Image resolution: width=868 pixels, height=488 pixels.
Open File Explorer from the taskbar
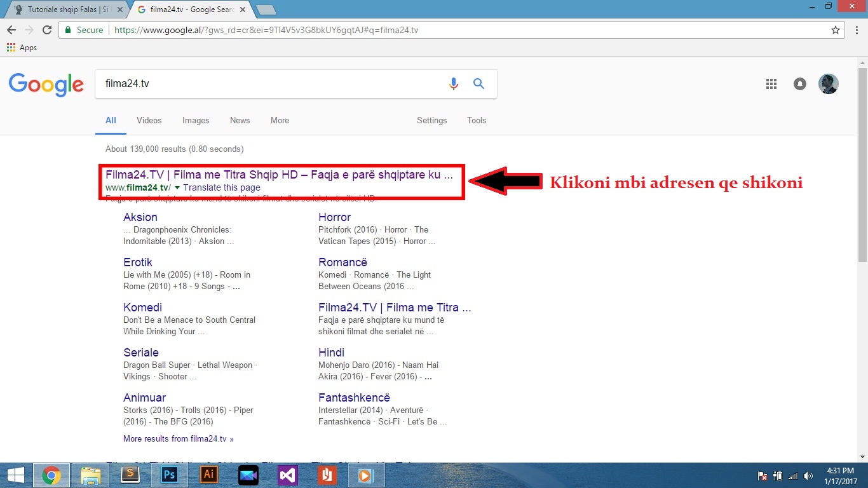coord(91,475)
